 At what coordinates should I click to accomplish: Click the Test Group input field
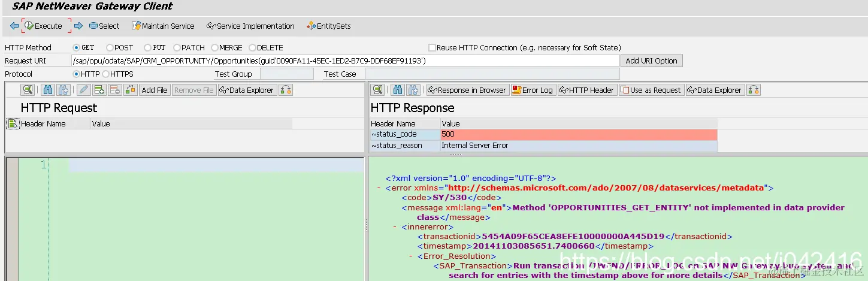pos(286,74)
